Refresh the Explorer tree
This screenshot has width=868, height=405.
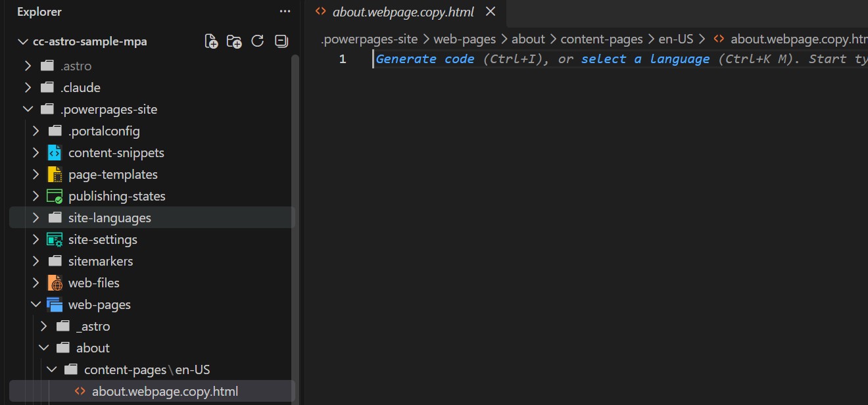point(258,41)
